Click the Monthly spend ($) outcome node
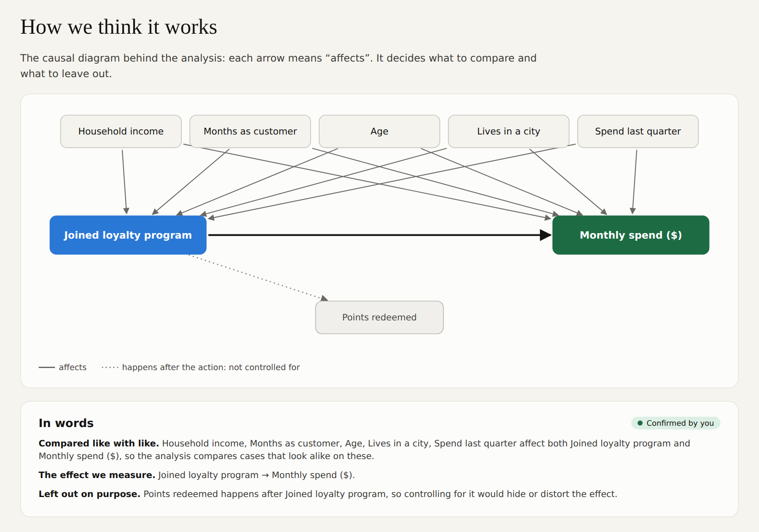The width and height of the screenshot is (759, 532). pos(631,235)
